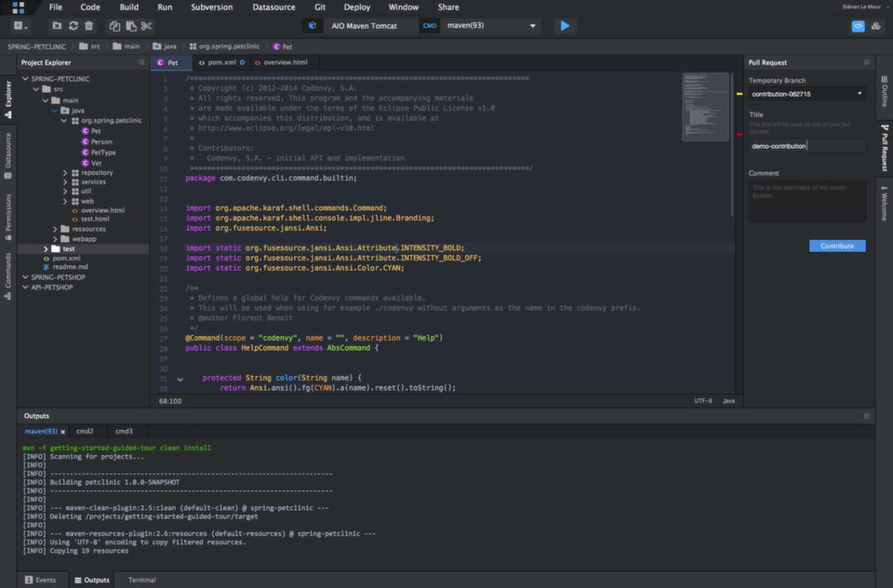This screenshot has width=893, height=588.
Task: Click the close-project folder icon in the toolbar
Action: click(x=57, y=26)
